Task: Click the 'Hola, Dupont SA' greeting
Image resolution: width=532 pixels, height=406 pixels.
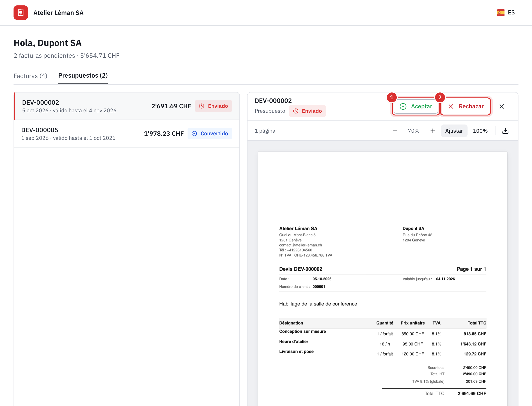Action: coord(48,43)
